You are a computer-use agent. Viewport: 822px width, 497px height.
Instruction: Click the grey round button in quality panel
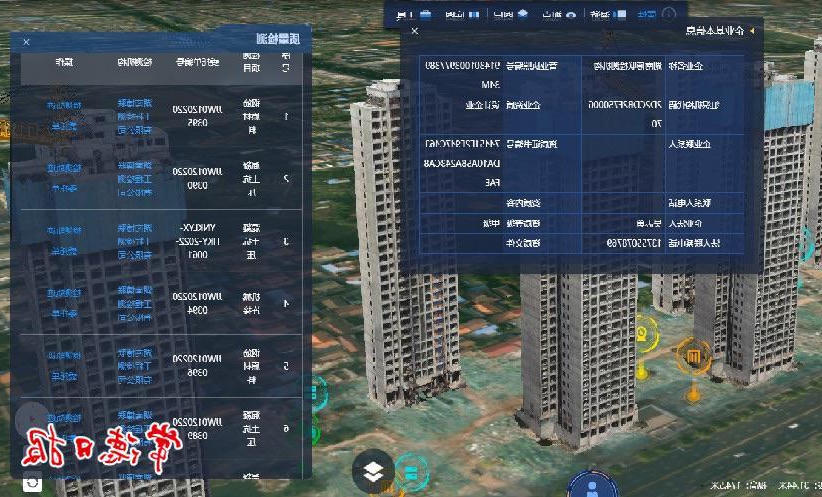(x=32, y=419)
